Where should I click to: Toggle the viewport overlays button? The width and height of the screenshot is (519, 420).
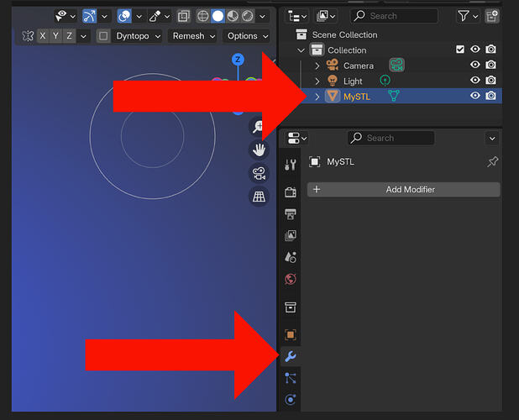pyautogui.click(x=124, y=16)
